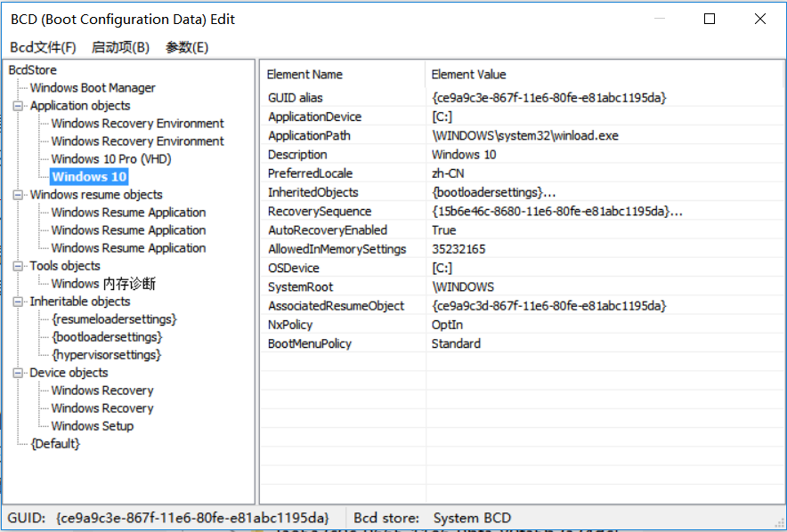Viewport: 787px width, 532px height.
Task: Select the {resumeloadersettings} tree entry
Action: (x=115, y=319)
